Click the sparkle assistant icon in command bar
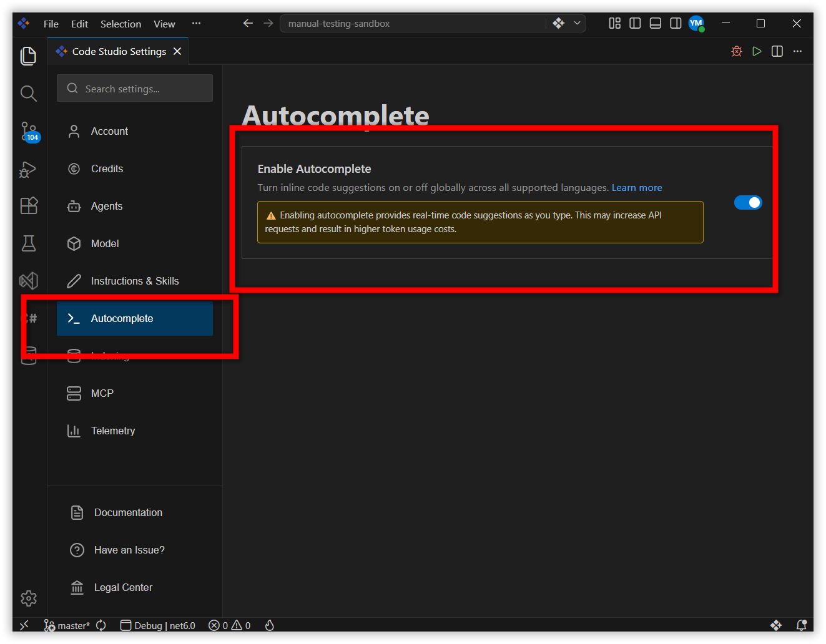 pyautogui.click(x=559, y=23)
